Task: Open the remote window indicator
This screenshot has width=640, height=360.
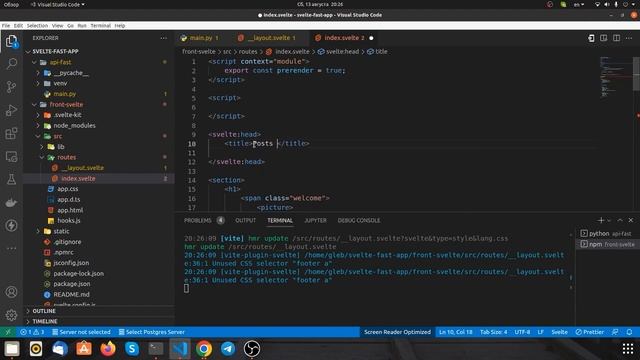Action: [8, 332]
